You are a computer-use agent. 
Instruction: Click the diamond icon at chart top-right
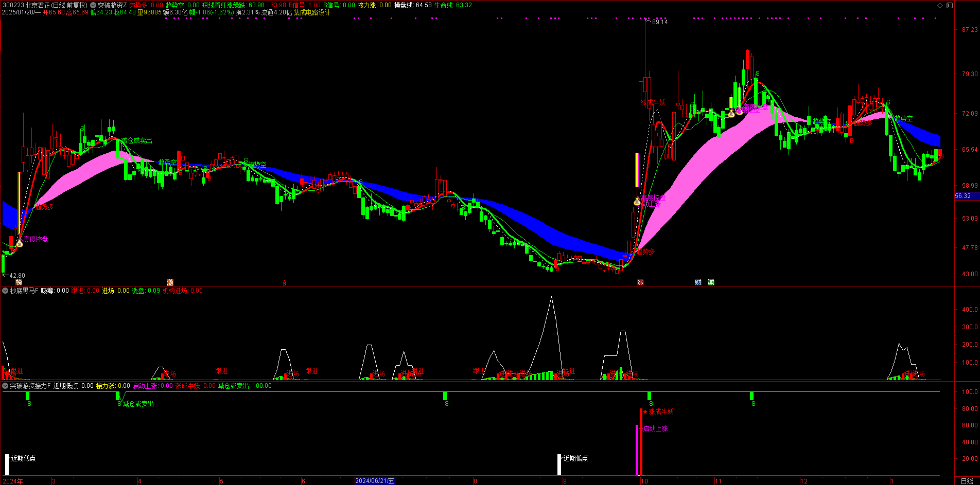click(x=940, y=5)
